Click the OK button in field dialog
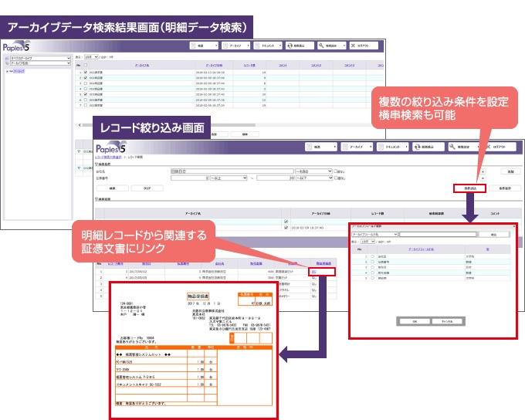Image resolution: width=525 pixels, height=420 pixels. tap(413, 320)
